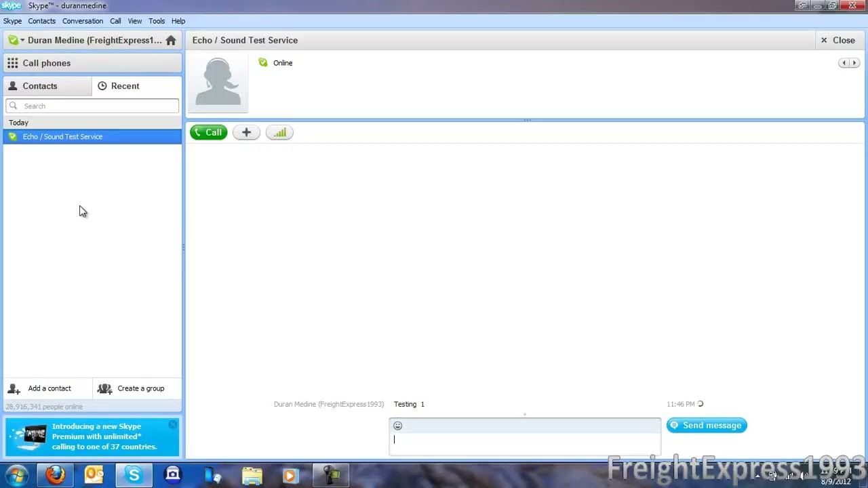Screen dimensions: 868x488
Task: Click the Send message button
Action: click(x=707, y=426)
